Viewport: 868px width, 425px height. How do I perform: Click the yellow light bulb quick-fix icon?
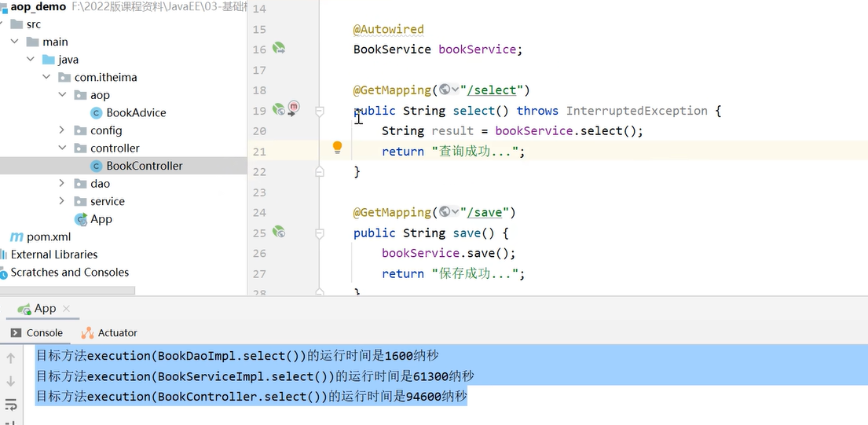(x=337, y=147)
